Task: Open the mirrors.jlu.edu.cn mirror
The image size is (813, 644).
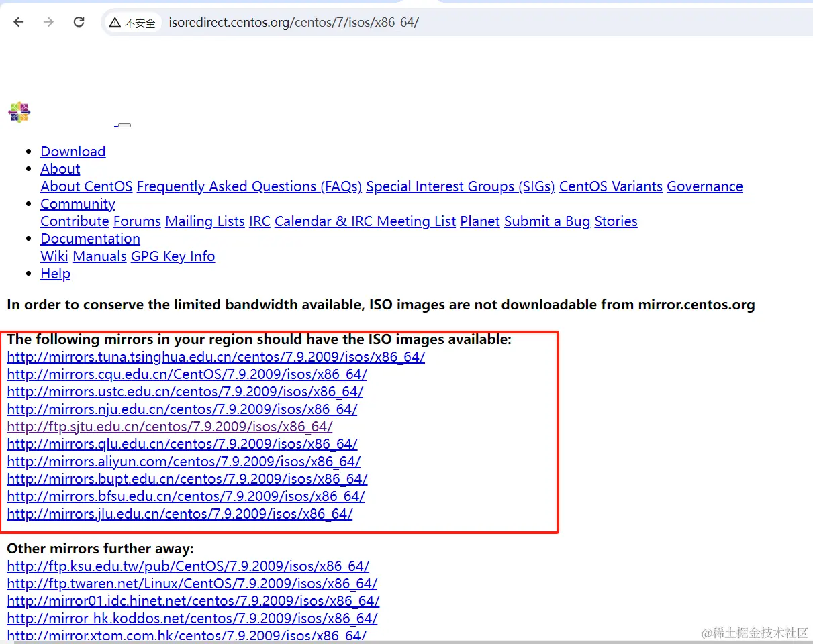Action: 180,514
